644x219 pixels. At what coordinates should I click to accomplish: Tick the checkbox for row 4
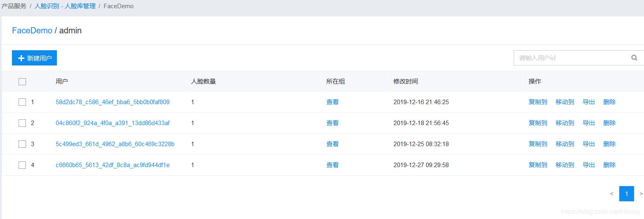click(x=22, y=165)
